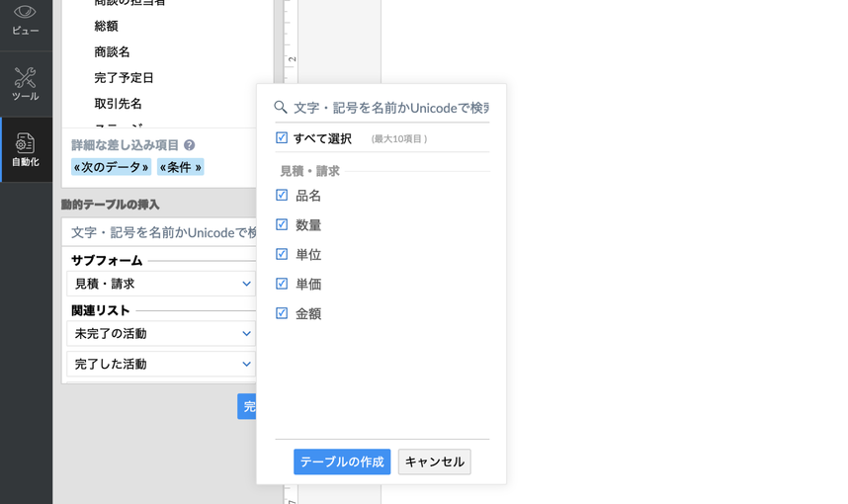Select the 完了予定日 merge field

(x=125, y=78)
